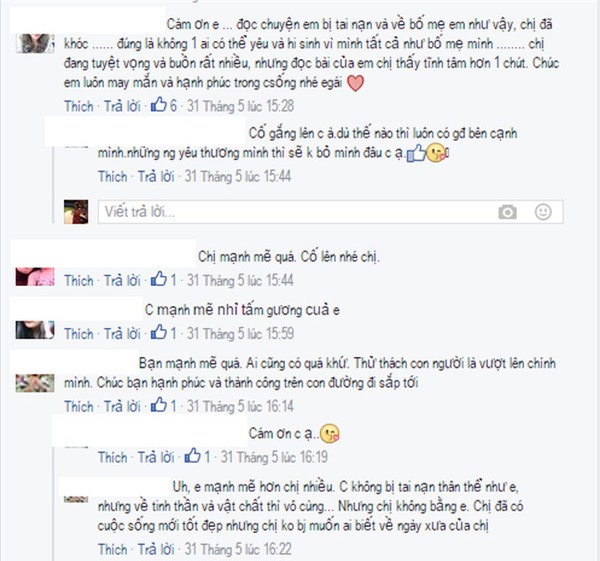The width and height of the screenshot is (600, 561).
Task: Reply to the 16:14 comment
Action: coord(122,406)
